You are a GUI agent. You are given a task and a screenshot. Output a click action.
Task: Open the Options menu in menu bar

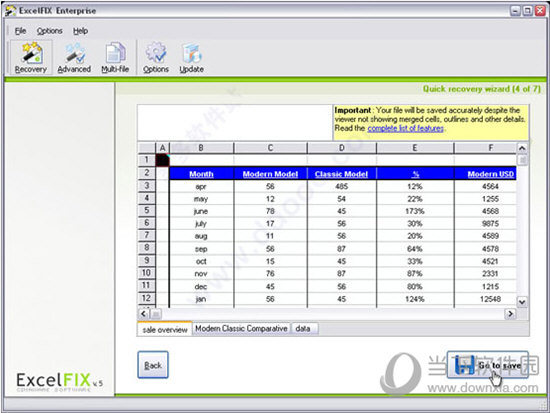click(49, 31)
